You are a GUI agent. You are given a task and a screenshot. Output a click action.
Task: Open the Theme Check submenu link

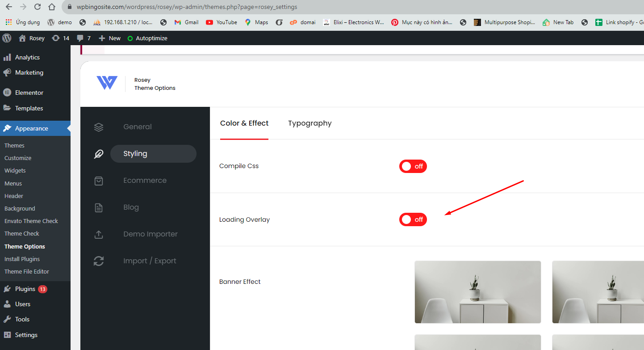(22, 234)
